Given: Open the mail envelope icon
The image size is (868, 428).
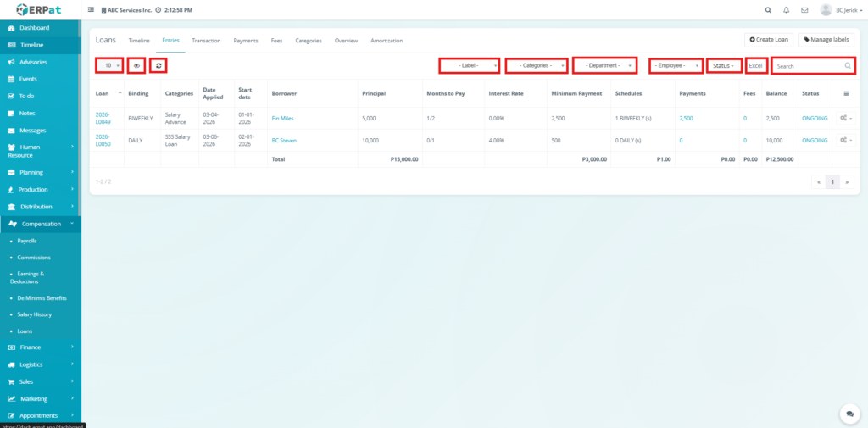Looking at the screenshot, I should (x=804, y=10).
